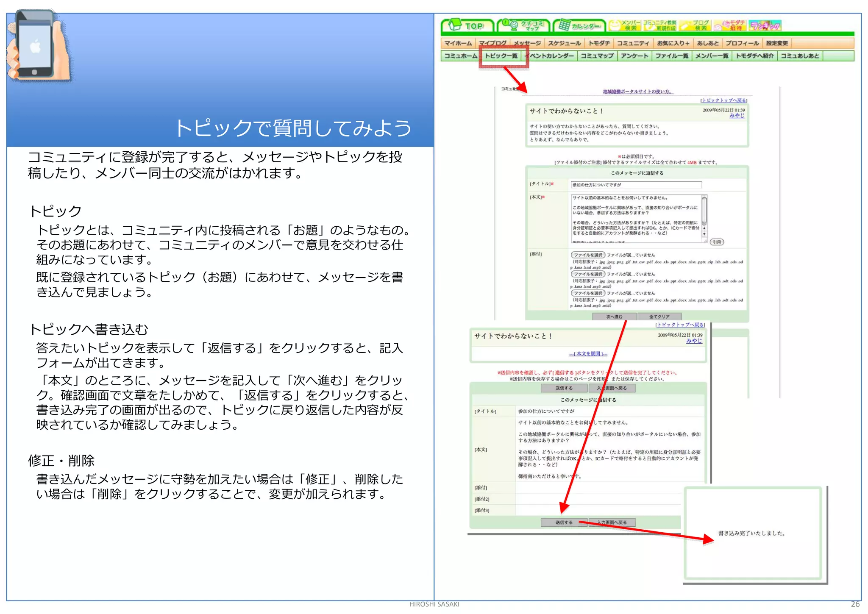Select the コミュホーム tab
Viewport: 868px width, 614px height.
[461, 56]
